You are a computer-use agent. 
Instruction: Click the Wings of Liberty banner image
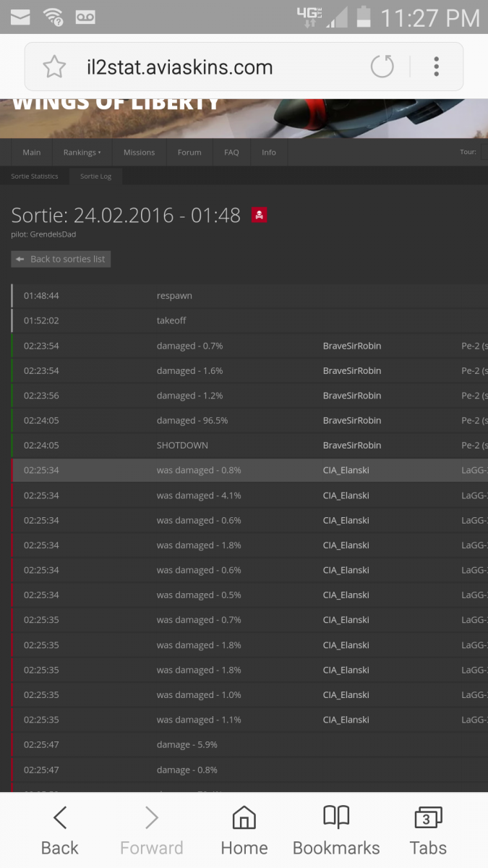[x=244, y=119]
